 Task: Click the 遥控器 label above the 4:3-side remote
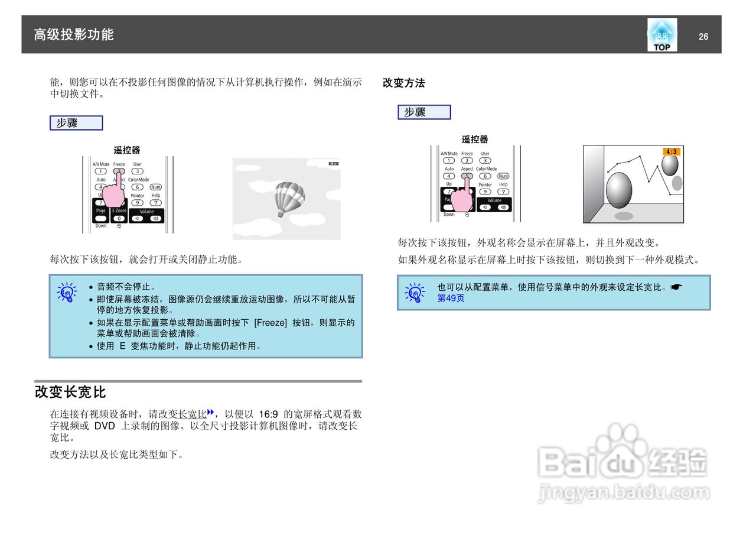click(x=475, y=140)
